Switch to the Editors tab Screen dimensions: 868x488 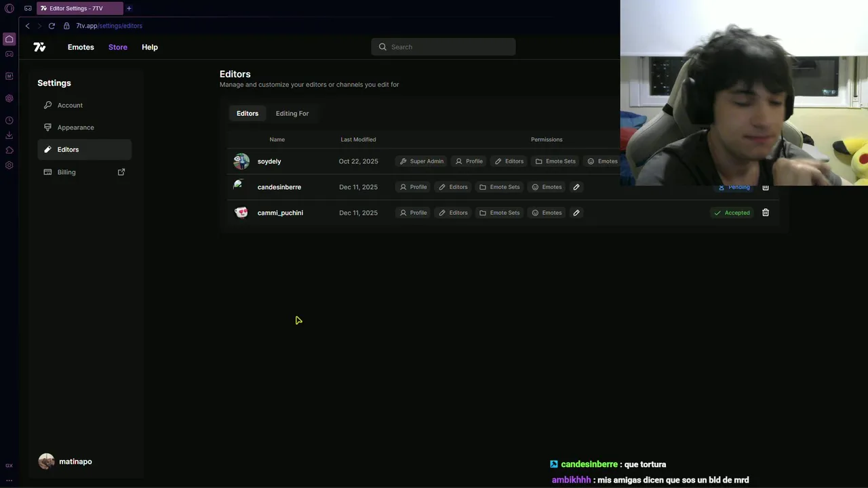tap(248, 113)
